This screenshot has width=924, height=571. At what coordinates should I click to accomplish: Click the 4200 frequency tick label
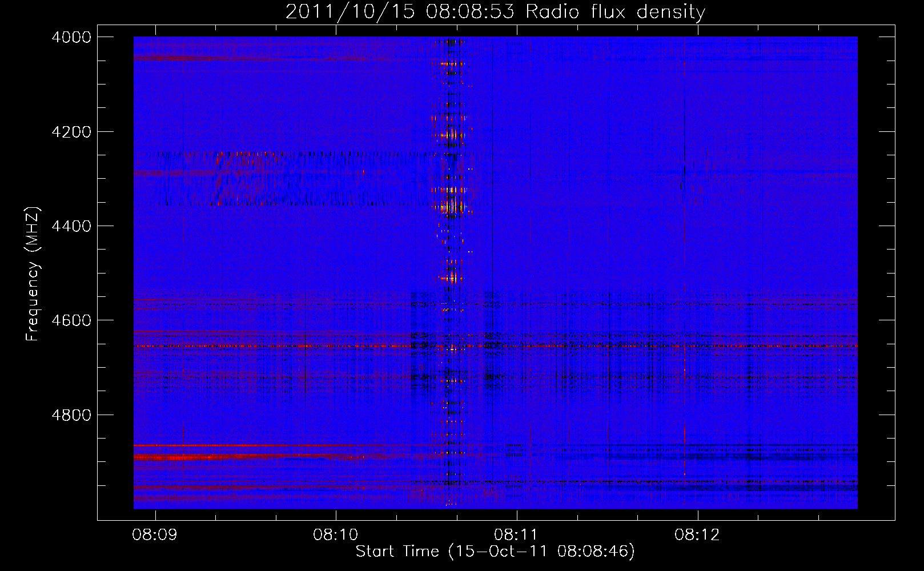(x=71, y=132)
